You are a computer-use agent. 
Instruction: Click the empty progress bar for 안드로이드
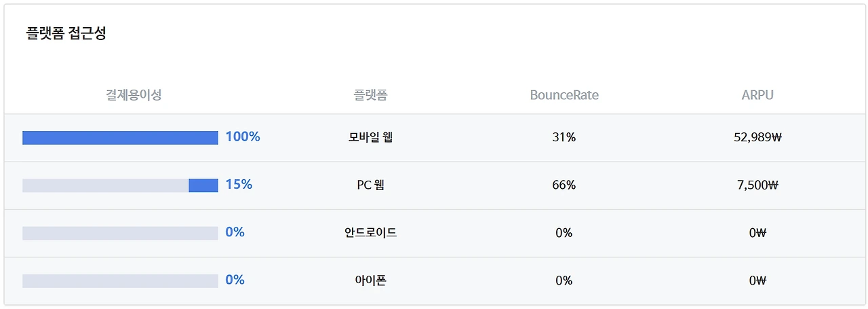click(x=120, y=233)
